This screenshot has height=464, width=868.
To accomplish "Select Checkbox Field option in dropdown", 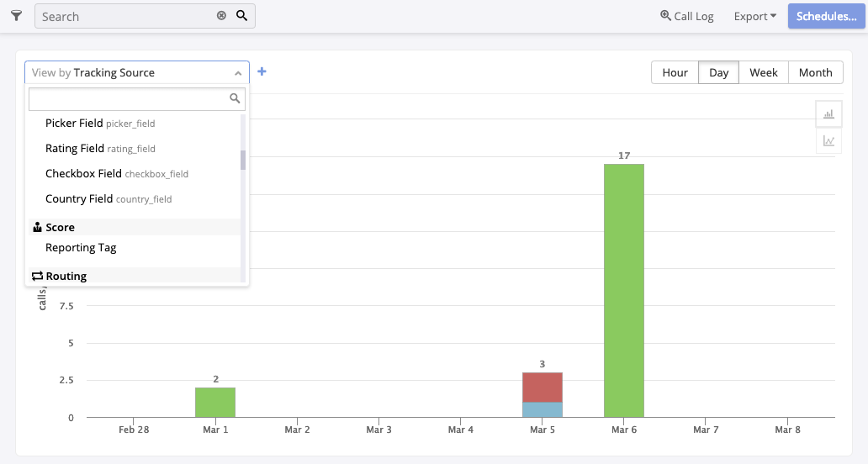I will pos(116,174).
